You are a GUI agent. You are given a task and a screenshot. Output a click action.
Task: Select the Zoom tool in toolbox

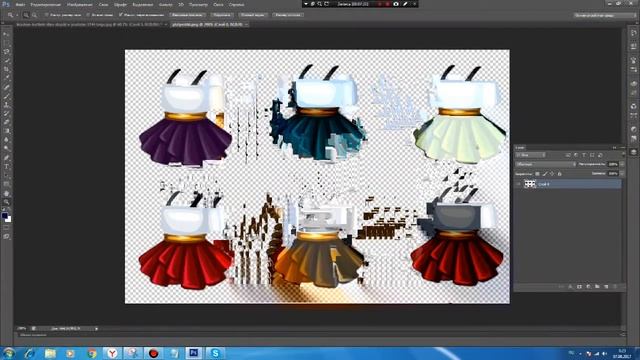click(7, 202)
